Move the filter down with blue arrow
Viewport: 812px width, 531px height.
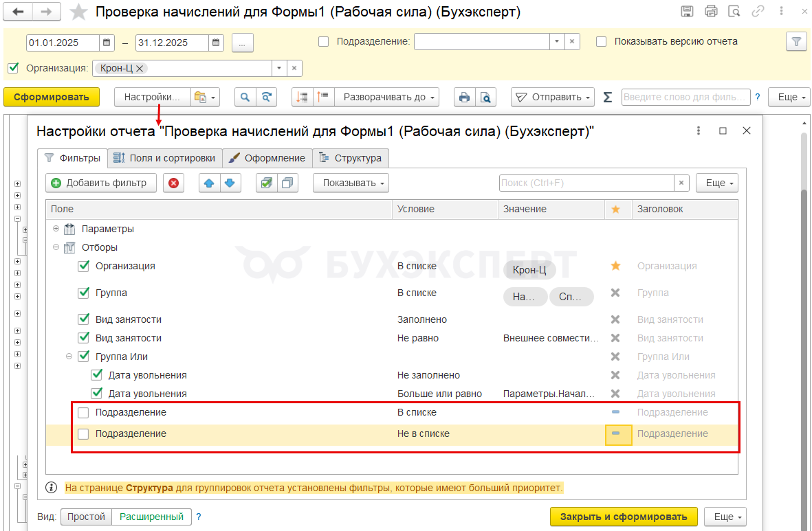pos(230,183)
